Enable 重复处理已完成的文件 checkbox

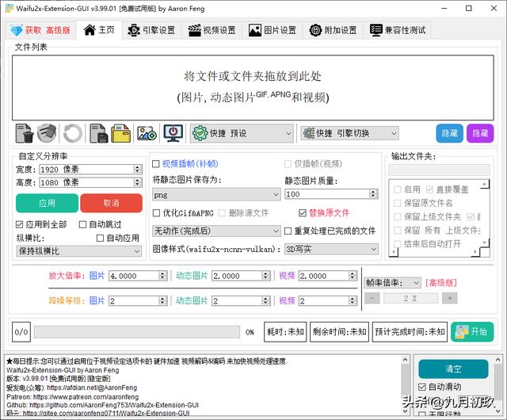click(288, 231)
